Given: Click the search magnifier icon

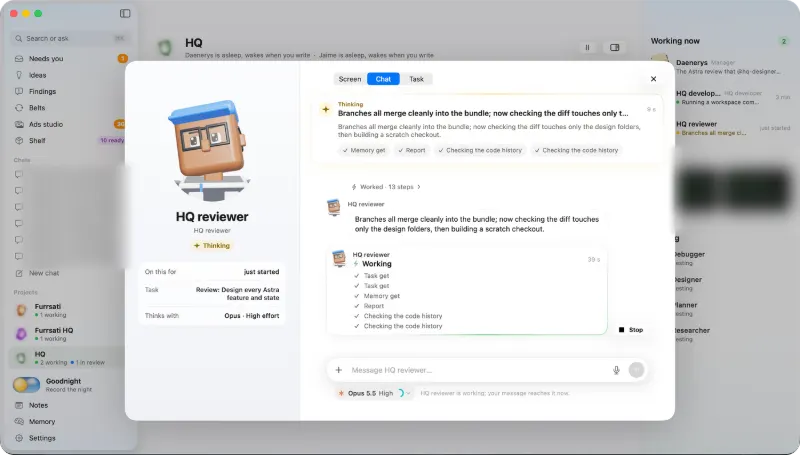Looking at the screenshot, I should [x=19, y=38].
